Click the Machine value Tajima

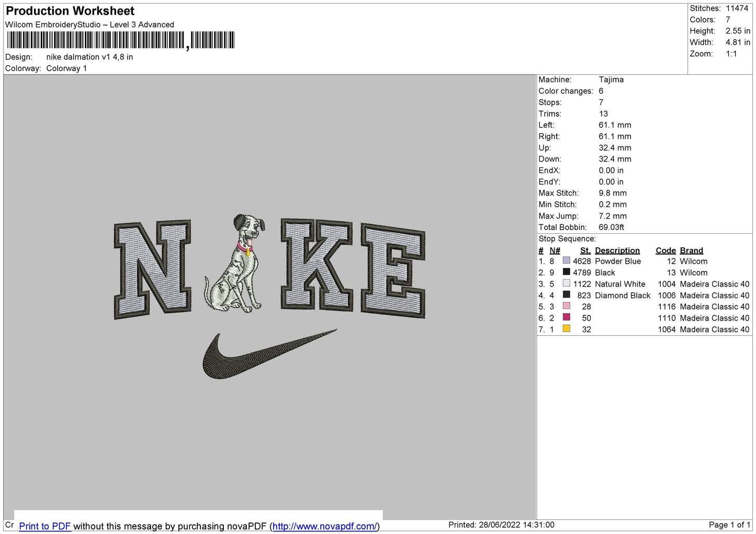coord(611,79)
